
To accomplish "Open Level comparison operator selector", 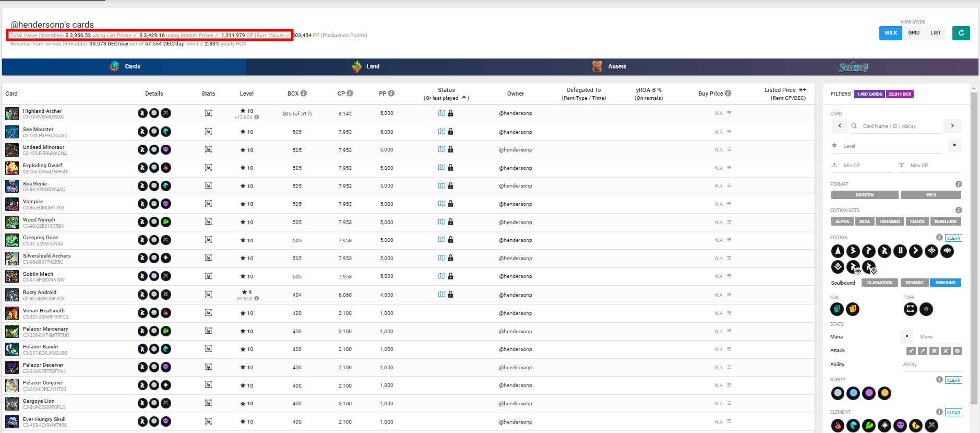I will point(954,145).
